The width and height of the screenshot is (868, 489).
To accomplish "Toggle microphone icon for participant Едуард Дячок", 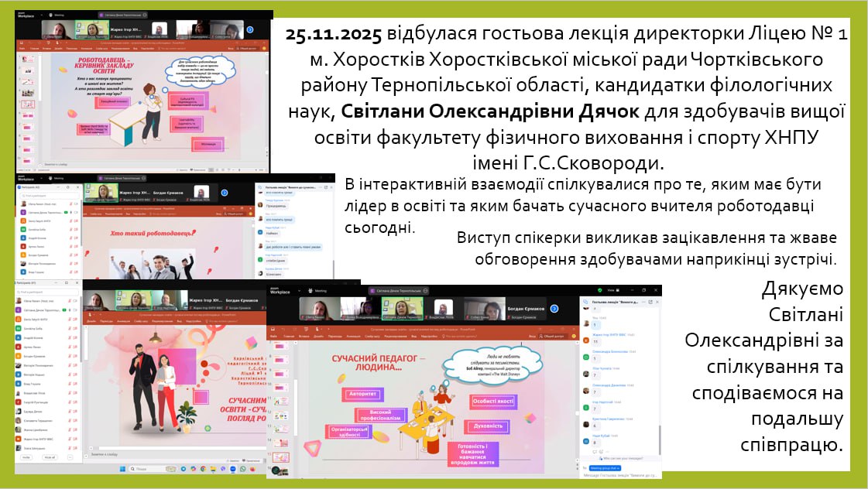I will [70, 411].
